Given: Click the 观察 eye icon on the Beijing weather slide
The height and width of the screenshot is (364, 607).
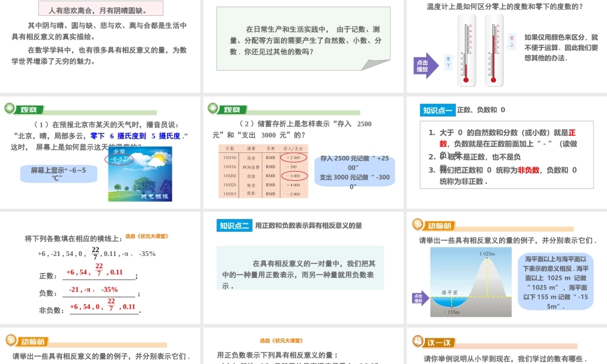Looking at the screenshot, I should point(10,109).
